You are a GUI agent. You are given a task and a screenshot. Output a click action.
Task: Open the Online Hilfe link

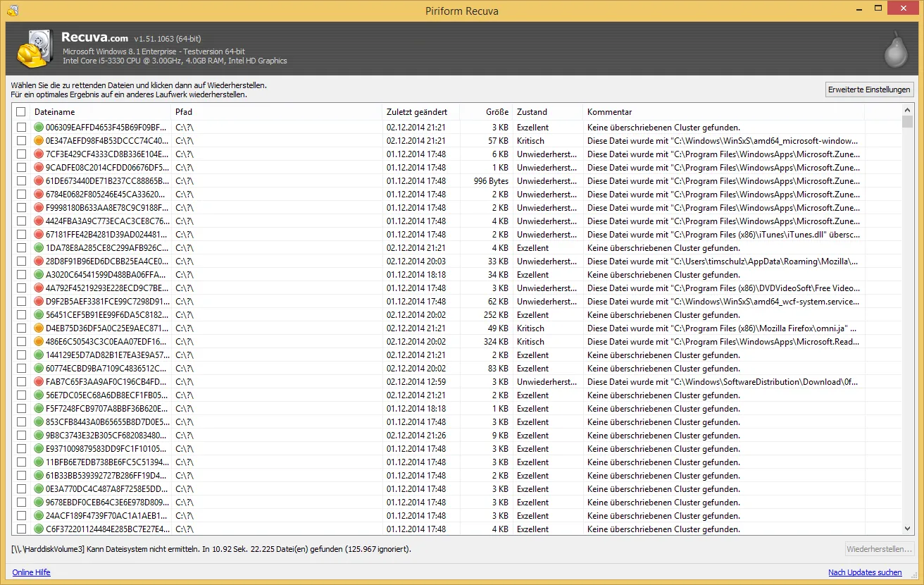coord(31,572)
